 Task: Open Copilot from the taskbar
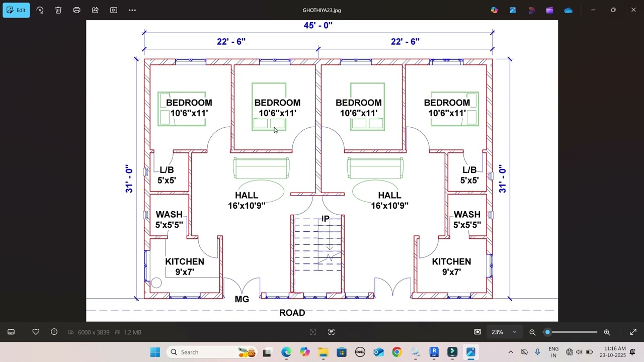(304, 352)
